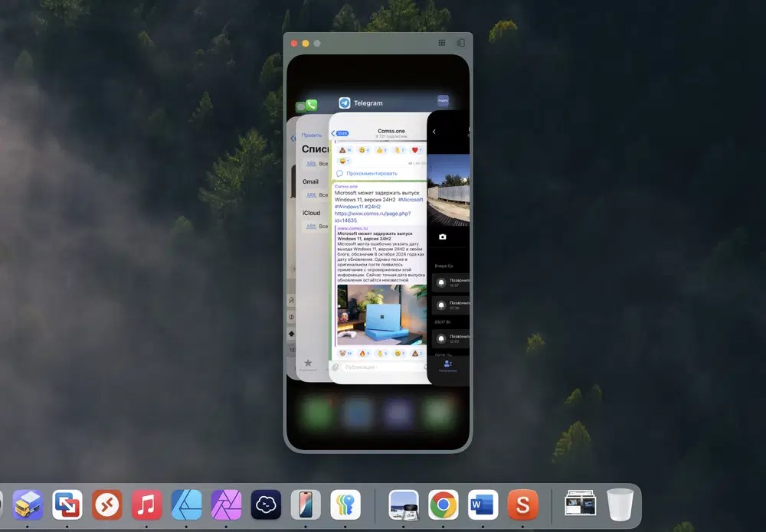Viewport: 766px width, 532px height.
Task: Open the cloud terminal app in Dock
Action: pos(267,504)
